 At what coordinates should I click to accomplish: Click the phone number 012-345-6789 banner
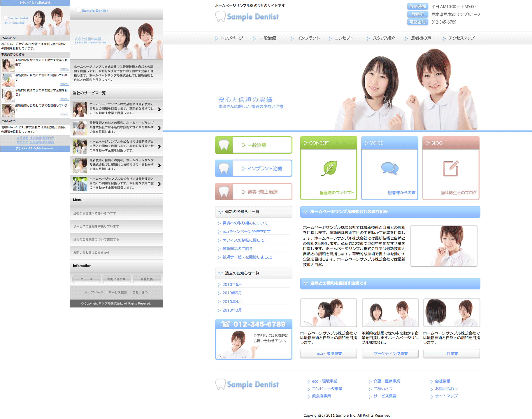tap(254, 324)
